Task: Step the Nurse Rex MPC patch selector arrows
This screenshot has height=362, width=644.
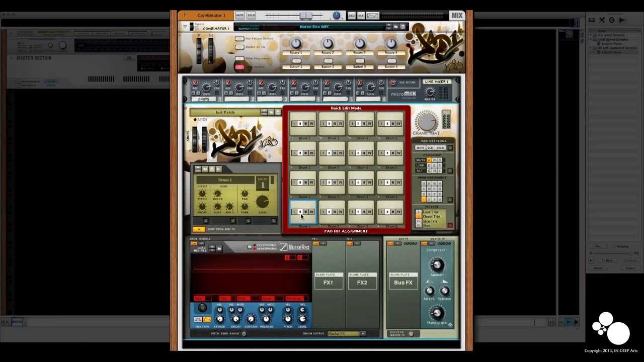Action: [x=388, y=27]
